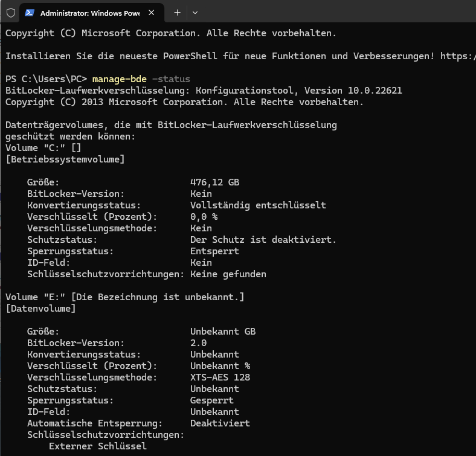Viewport: 476px width, 456px height.
Task: Click the 'Volume "E:"' line
Action: [125, 297]
